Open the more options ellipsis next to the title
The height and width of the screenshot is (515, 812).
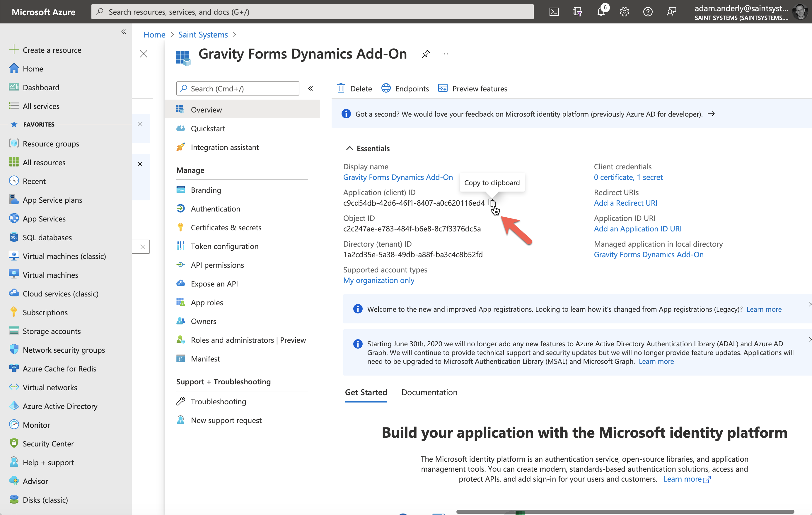(x=444, y=54)
